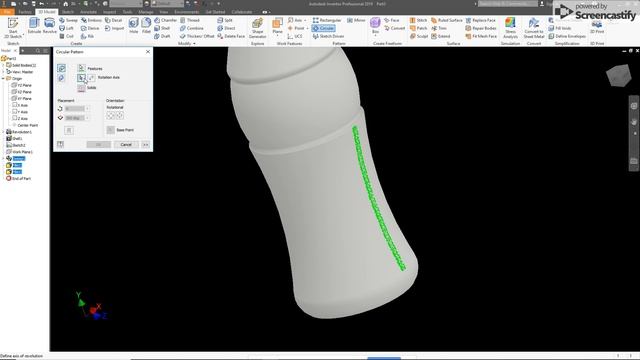The height and width of the screenshot is (360, 640).
Task: Click the Delete Face tool
Action: point(231,36)
